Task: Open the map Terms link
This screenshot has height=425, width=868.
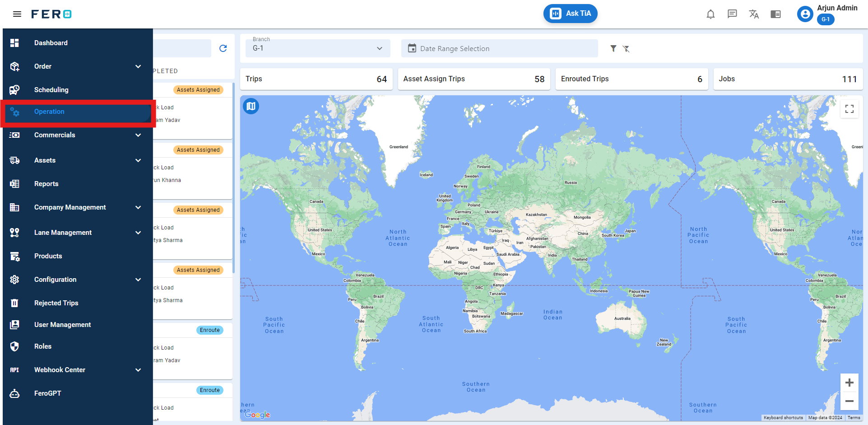Action: click(854, 418)
